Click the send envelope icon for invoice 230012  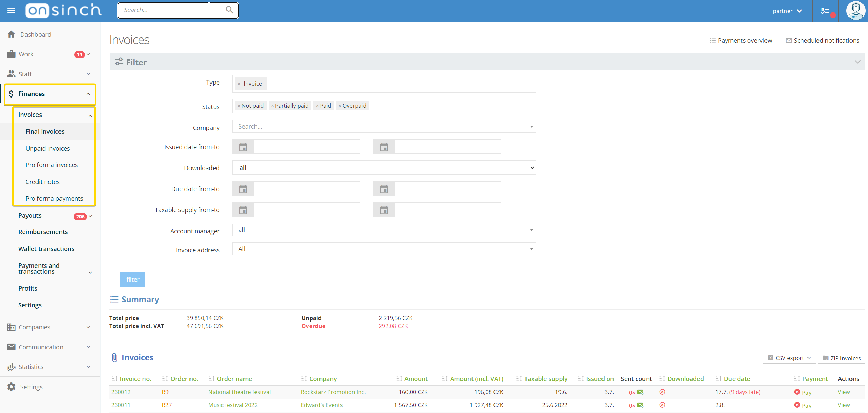pos(640,392)
